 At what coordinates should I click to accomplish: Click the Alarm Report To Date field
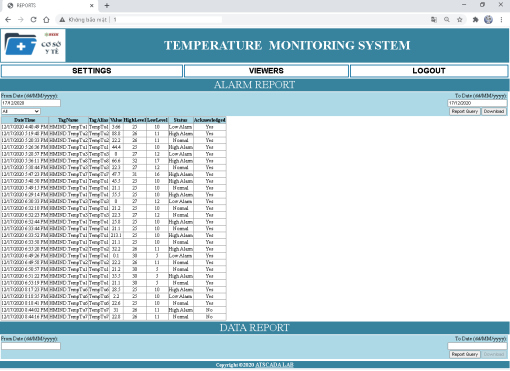click(x=477, y=103)
